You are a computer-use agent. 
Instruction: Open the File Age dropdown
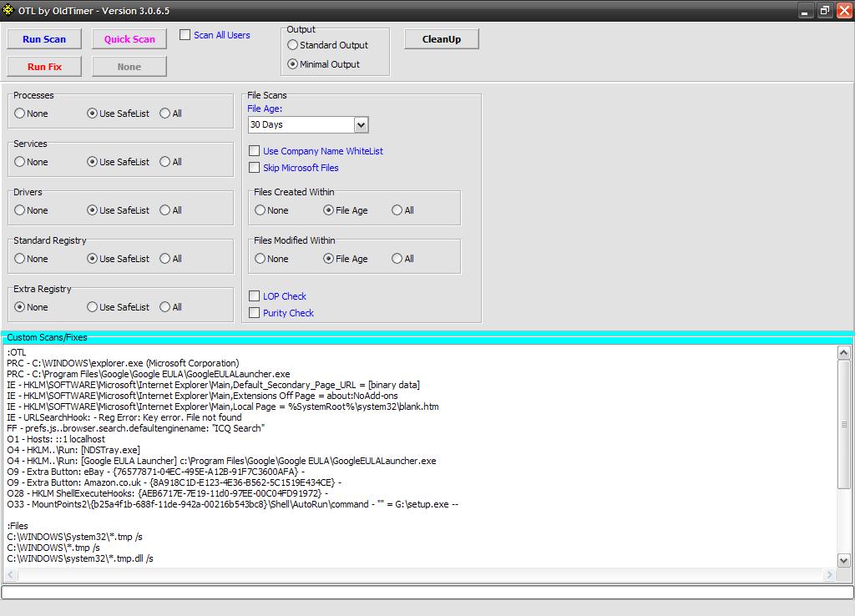tap(361, 124)
